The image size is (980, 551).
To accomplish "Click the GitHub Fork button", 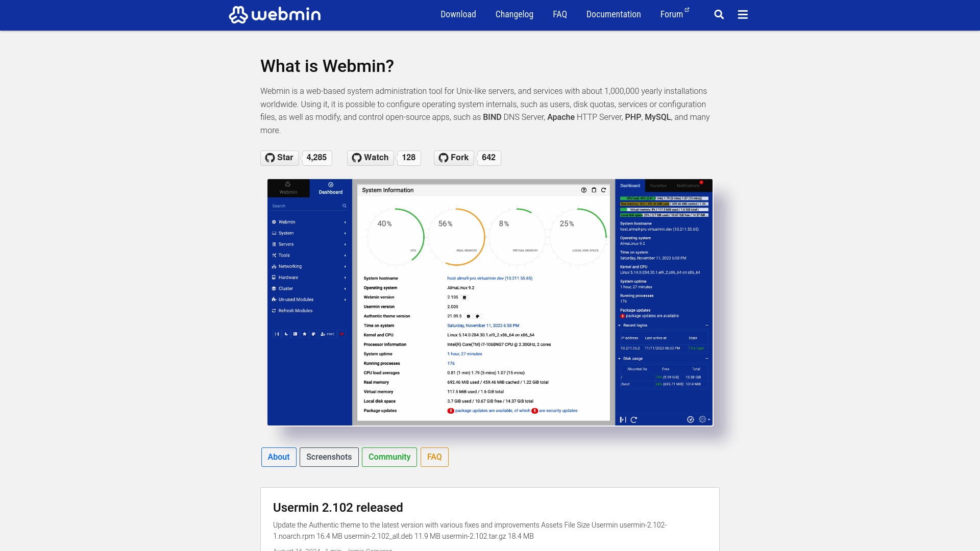I will (454, 158).
